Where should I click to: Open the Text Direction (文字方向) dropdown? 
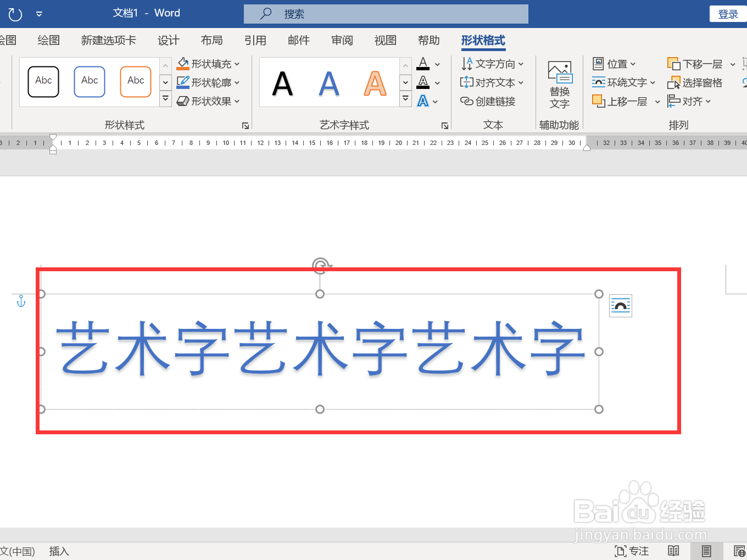pos(492,63)
